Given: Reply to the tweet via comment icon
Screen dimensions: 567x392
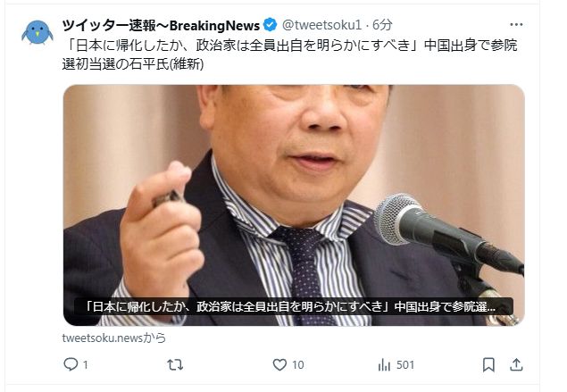Looking at the screenshot, I should (71, 364).
